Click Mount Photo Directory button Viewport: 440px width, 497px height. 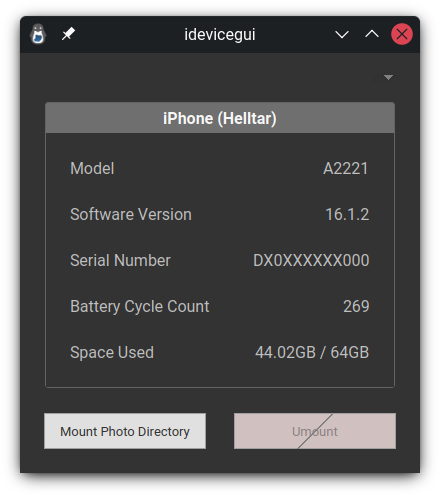click(125, 431)
